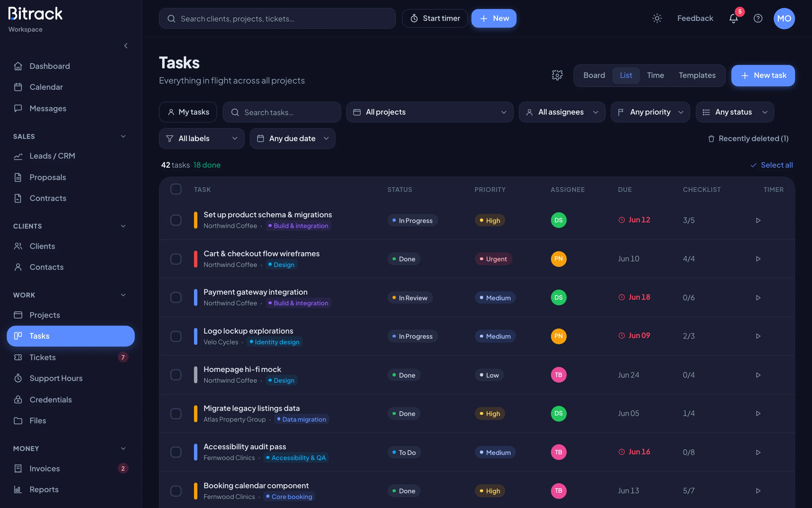Collapse the CLIENTS sidebar section
The height and width of the screenshot is (508, 812).
tap(123, 226)
